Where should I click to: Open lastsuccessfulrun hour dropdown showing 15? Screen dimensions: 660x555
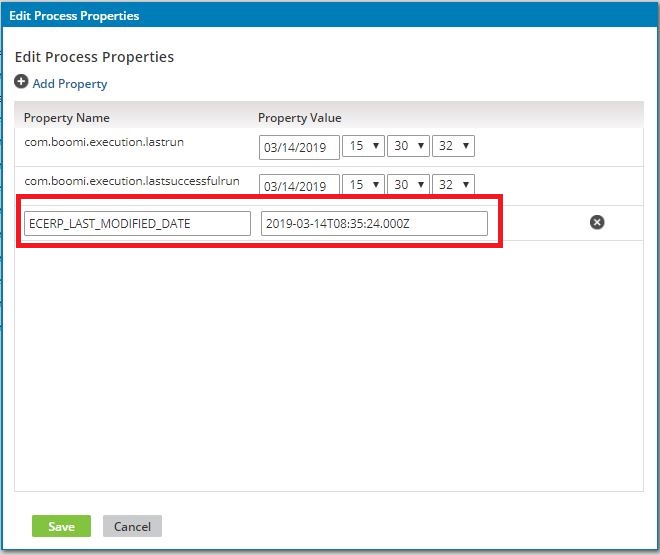coord(363,184)
